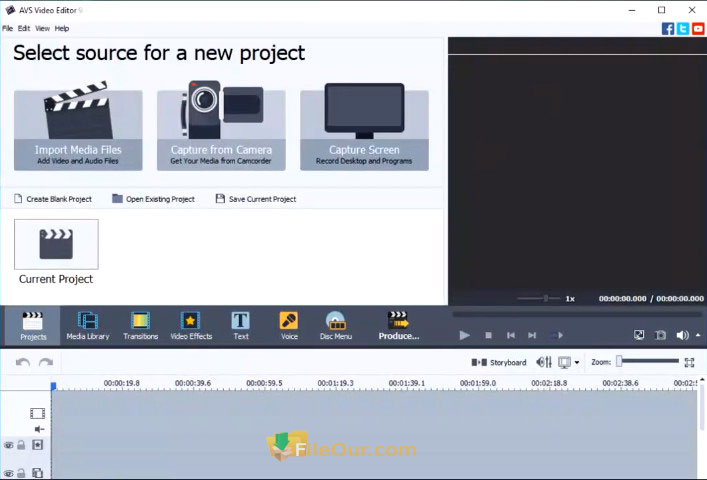Click the full screen preview icon
The height and width of the screenshot is (480, 707).
click(x=639, y=335)
